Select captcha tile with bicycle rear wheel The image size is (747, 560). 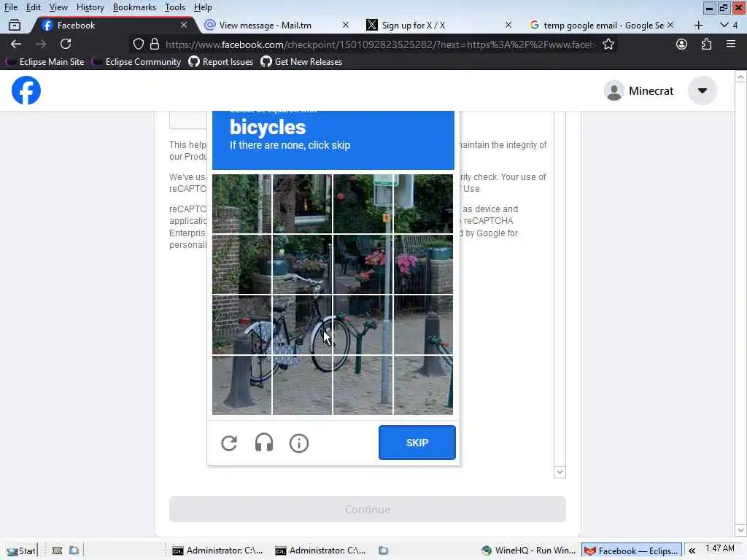point(241,324)
